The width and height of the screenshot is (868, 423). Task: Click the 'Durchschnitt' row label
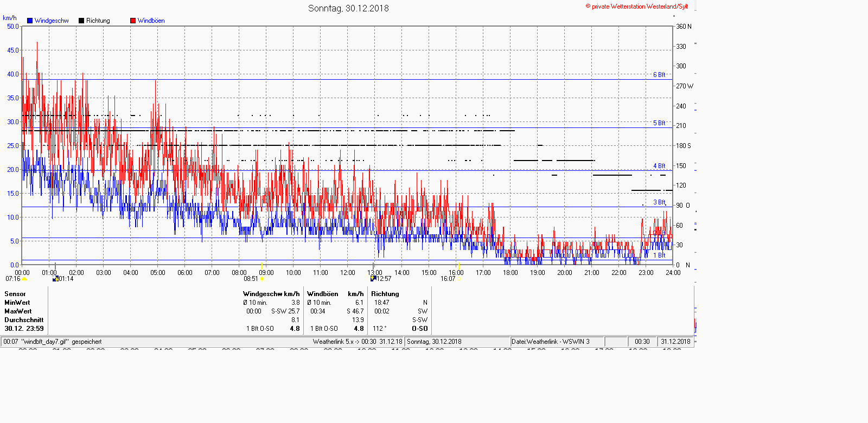pos(24,320)
